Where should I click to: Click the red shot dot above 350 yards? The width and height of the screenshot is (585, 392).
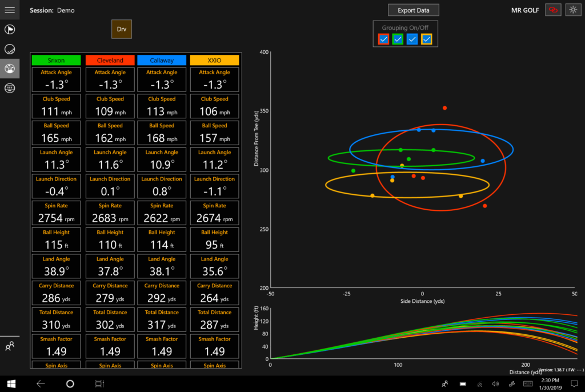click(x=444, y=108)
